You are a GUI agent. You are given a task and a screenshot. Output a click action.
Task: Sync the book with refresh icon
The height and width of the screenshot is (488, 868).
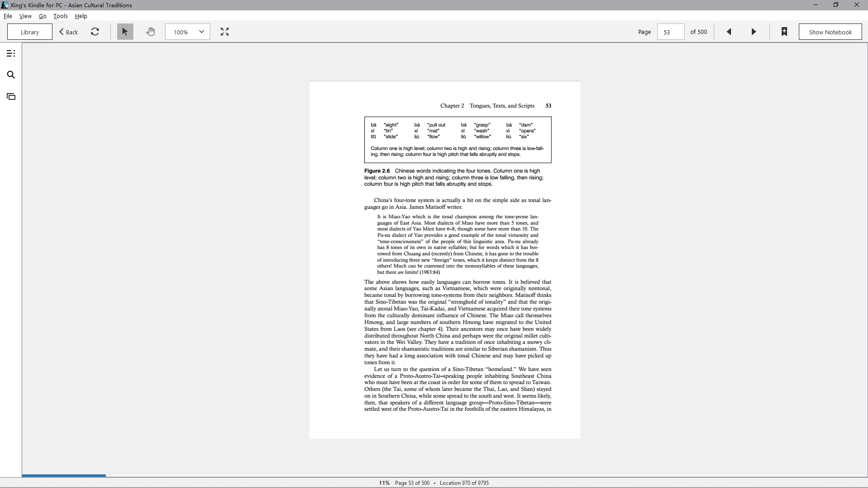point(95,32)
